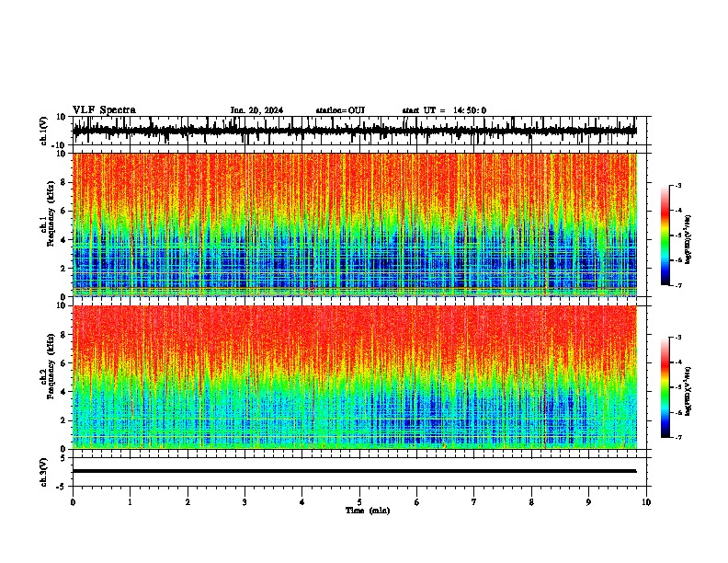The width and height of the screenshot is (728, 563).
Task: Click the 'VLF Spectra' plot title
Action: [104, 110]
